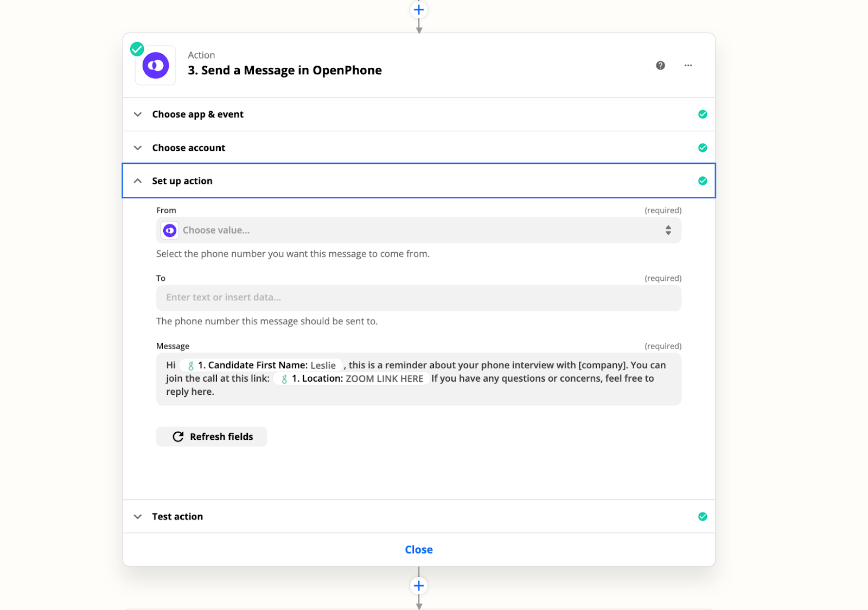Add a step using the plus below Close
This screenshot has width=868, height=610.
(419, 586)
